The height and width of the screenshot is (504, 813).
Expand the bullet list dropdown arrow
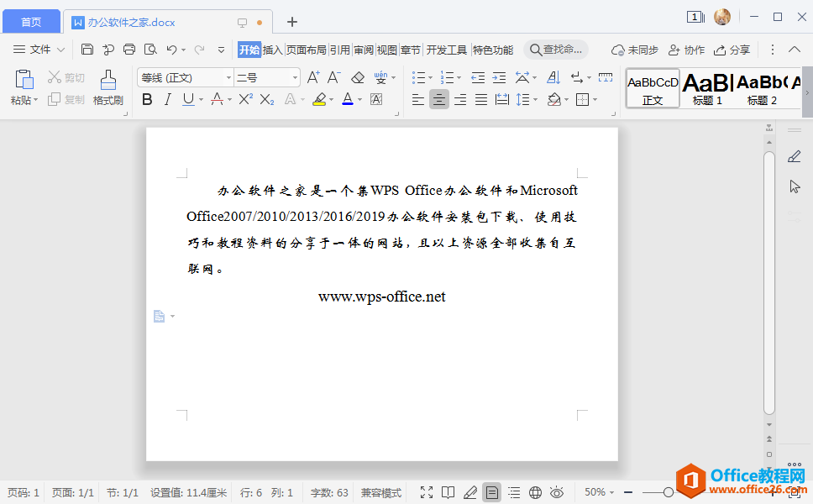click(430, 78)
